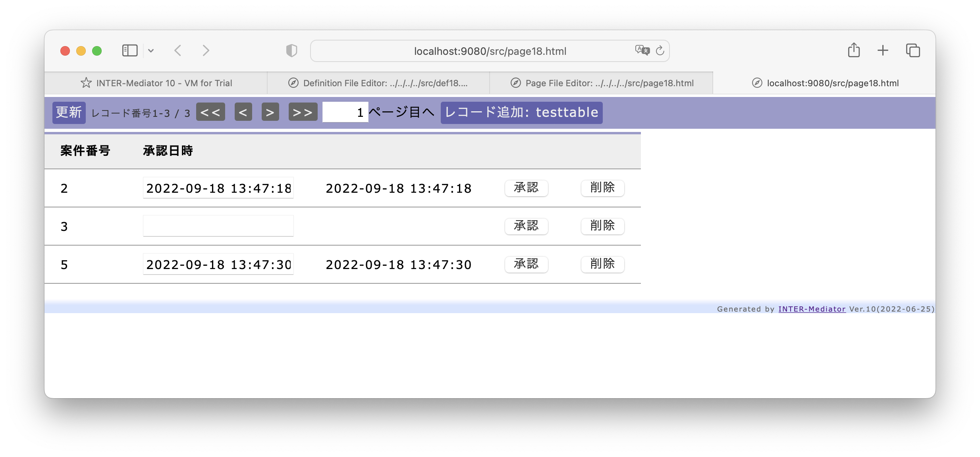Switch to INTER-Mediator 10 - VM for Trial tab
This screenshot has height=457, width=980.
tap(156, 83)
